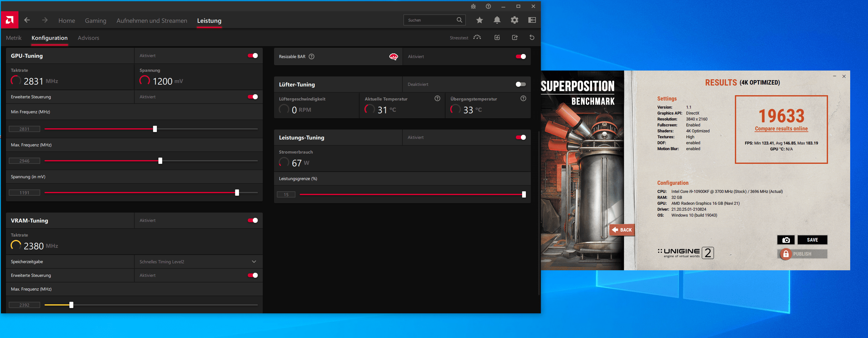Click Compare results online link

(781, 129)
